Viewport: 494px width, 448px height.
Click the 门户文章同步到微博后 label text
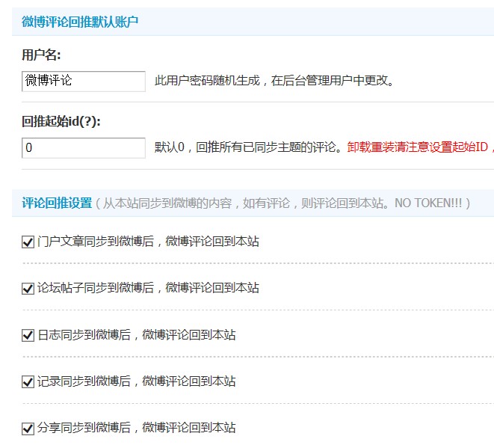(x=148, y=242)
